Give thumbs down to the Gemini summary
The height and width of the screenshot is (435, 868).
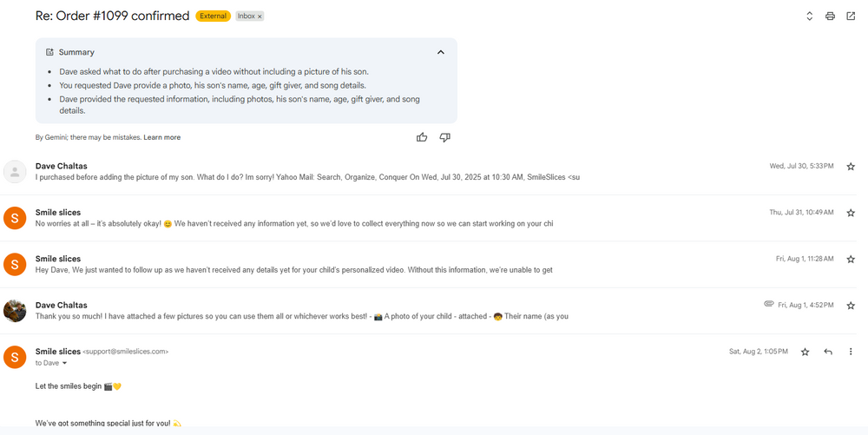coord(445,137)
